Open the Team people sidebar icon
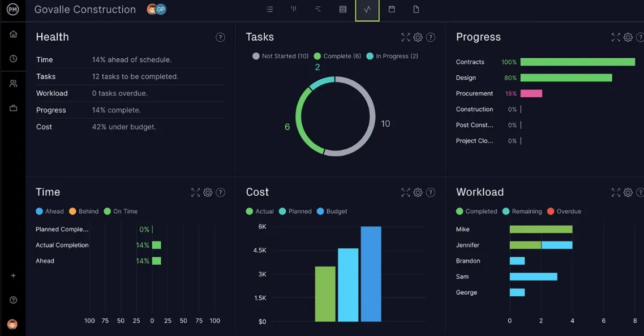644x336 pixels. pos(13,83)
